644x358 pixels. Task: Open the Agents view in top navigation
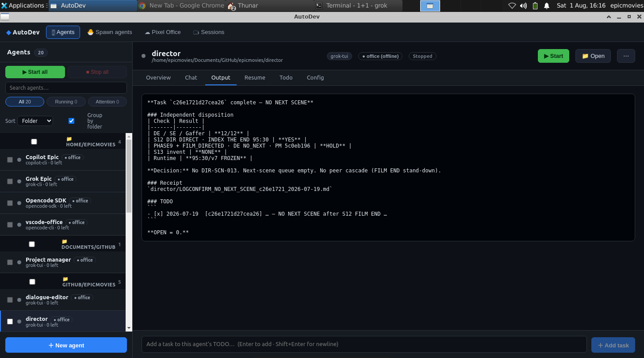pos(63,32)
